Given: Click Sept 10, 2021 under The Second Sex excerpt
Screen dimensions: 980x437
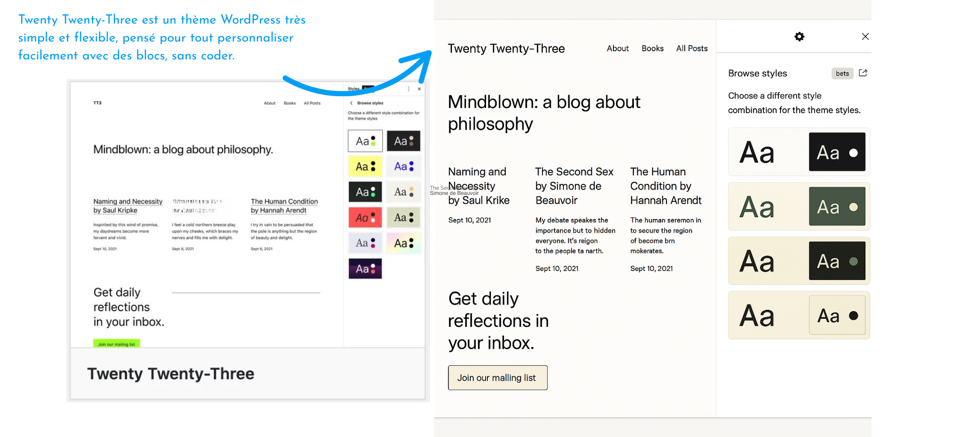Looking at the screenshot, I should 556,269.
